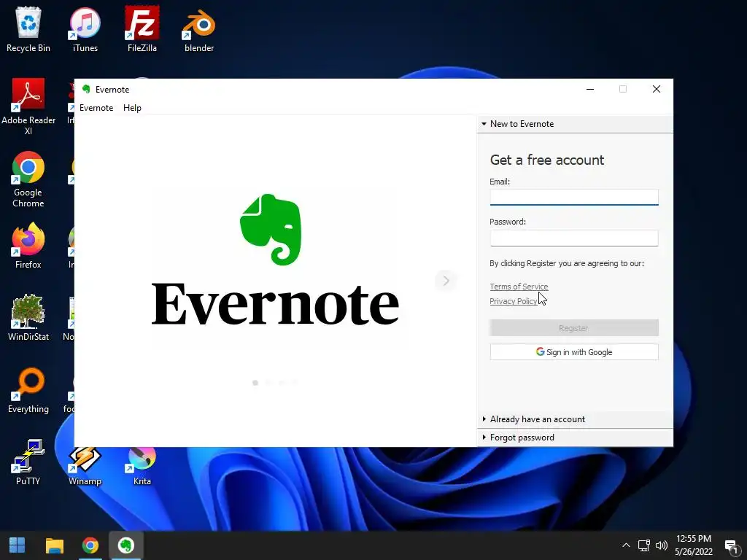Open network status tray icon
The height and width of the screenshot is (560, 747).
(644, 545)
